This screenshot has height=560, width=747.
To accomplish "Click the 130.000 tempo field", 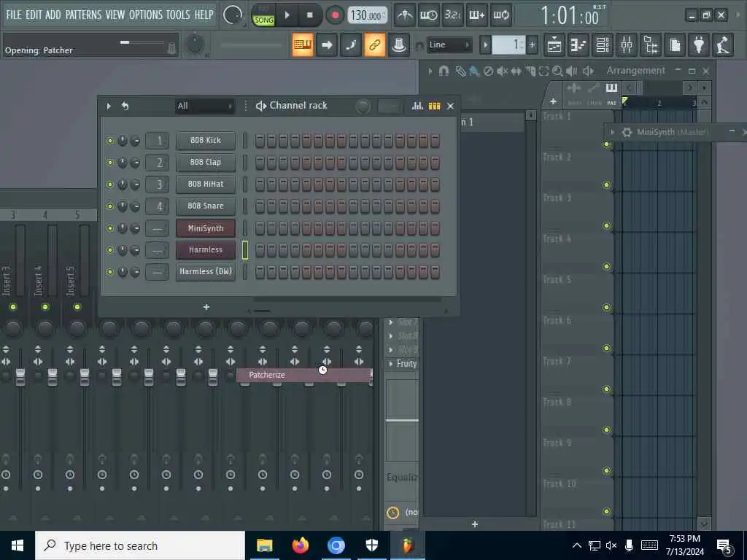I will click(366, 15).
